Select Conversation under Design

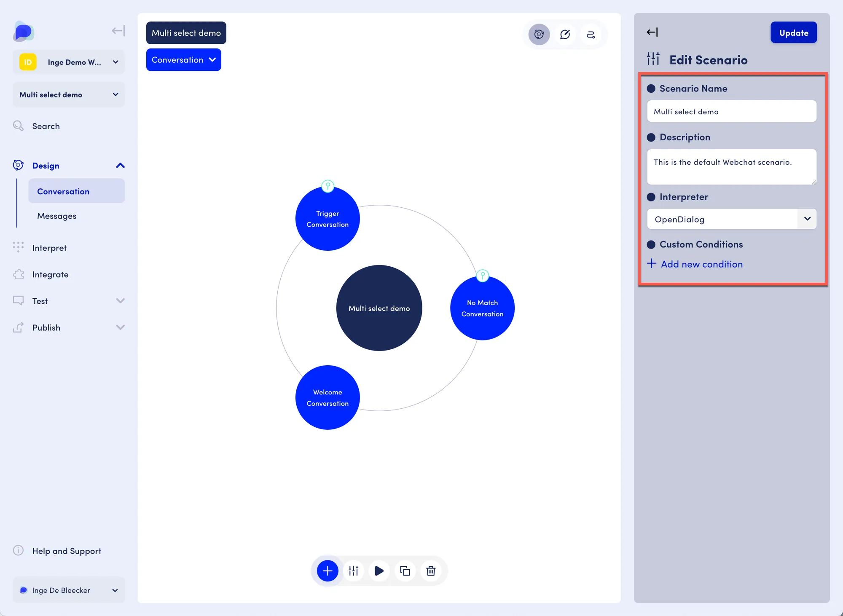[77, 191]
